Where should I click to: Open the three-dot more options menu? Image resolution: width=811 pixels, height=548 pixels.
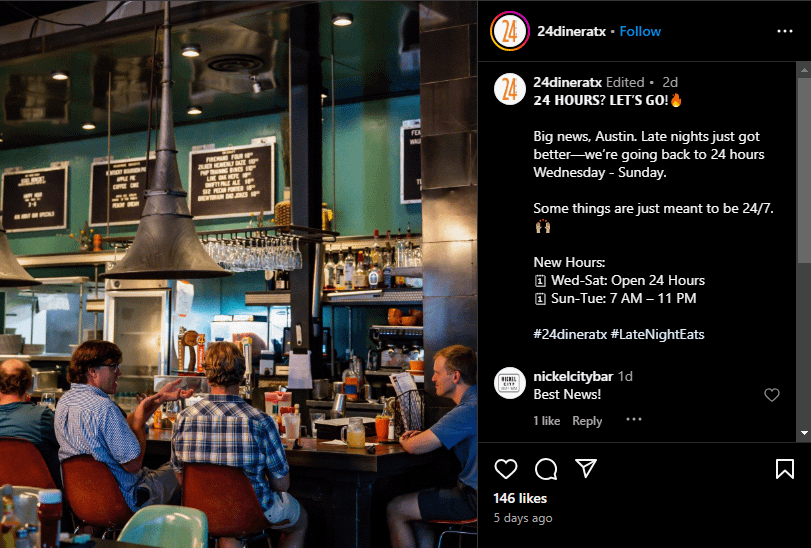pyautogui.click(x=785, y=32)
